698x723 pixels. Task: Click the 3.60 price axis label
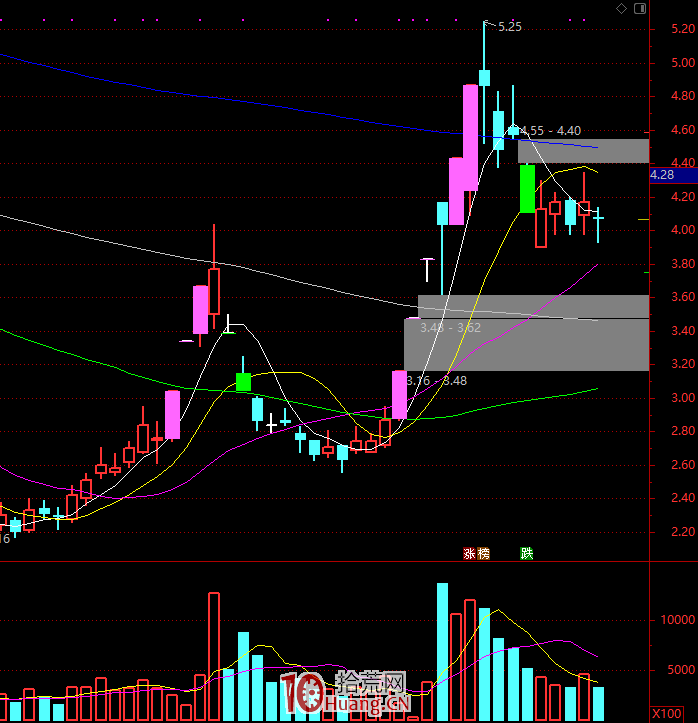683,296
